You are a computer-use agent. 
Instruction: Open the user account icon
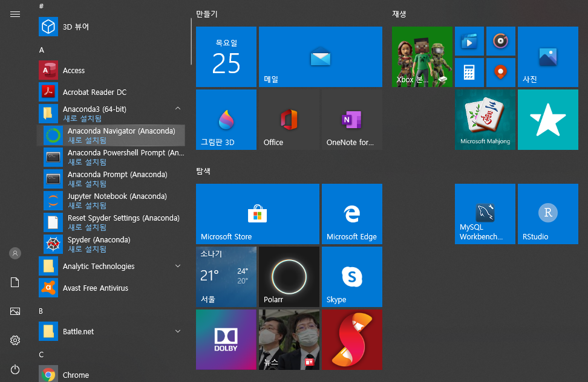tap(15, 253)
